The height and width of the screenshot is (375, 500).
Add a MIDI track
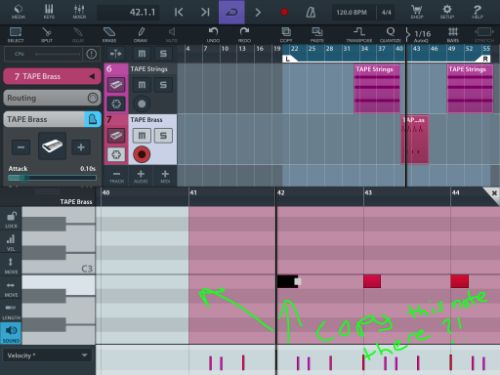tap(165, 176)
